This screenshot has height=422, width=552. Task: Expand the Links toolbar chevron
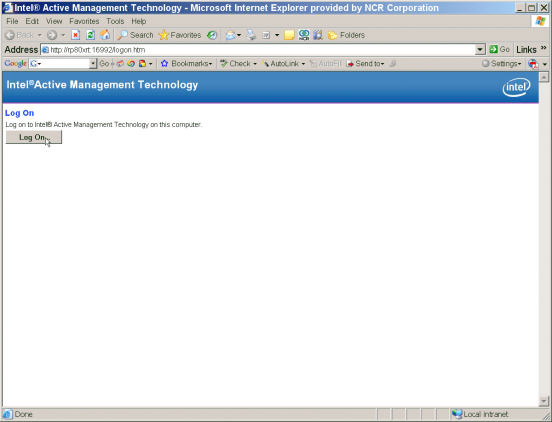(544, 48)
